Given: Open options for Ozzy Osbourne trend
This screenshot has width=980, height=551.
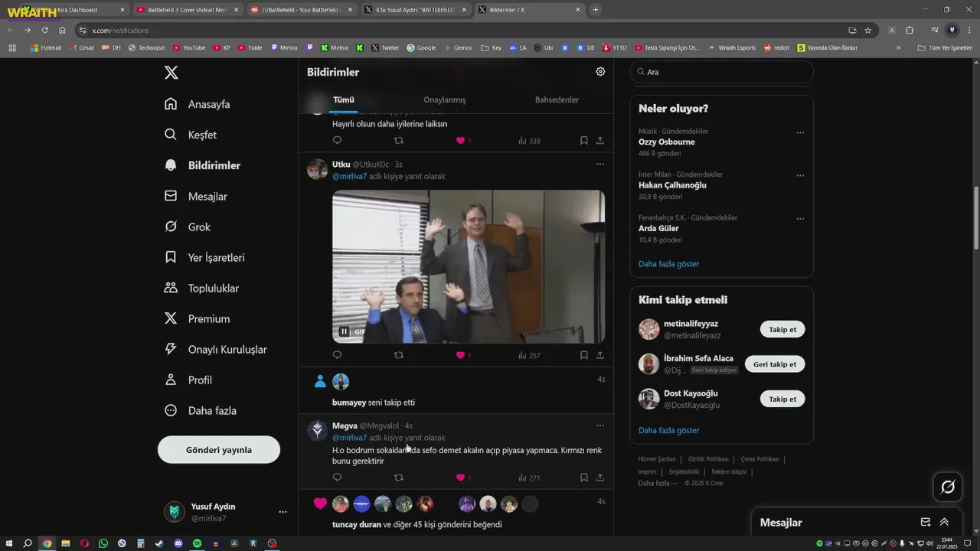Looking at the screenshot, I should (800, 132).
